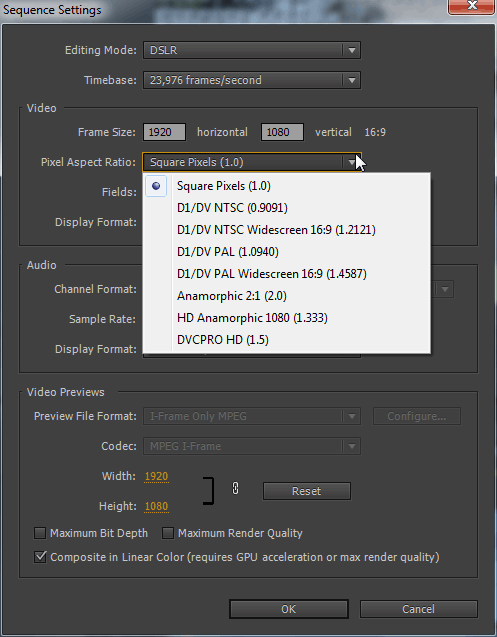
Task: Click the Cancel button
Action: (419, 609)
